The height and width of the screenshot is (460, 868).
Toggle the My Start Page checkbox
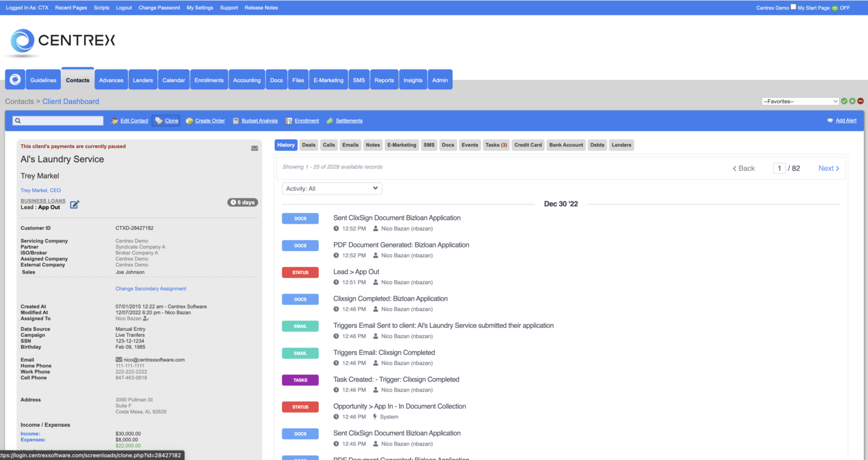[793, 7]
